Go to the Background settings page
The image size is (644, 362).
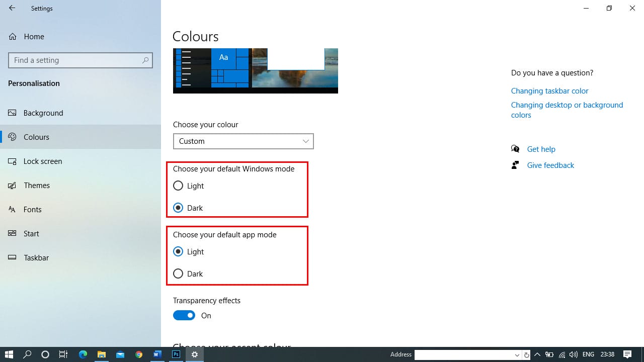pos(43,113)
